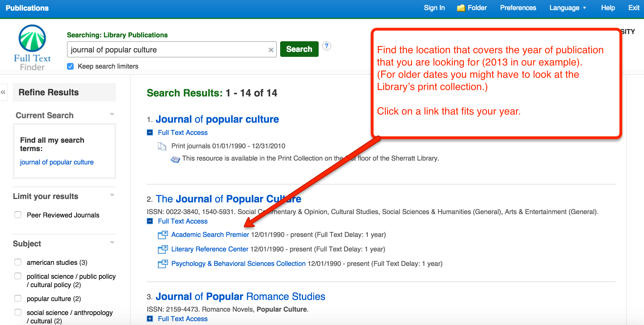Click external link icon beside Academic Search Premier
The image size is (644, 325).
pyautogui.click(x=163, y=235)
